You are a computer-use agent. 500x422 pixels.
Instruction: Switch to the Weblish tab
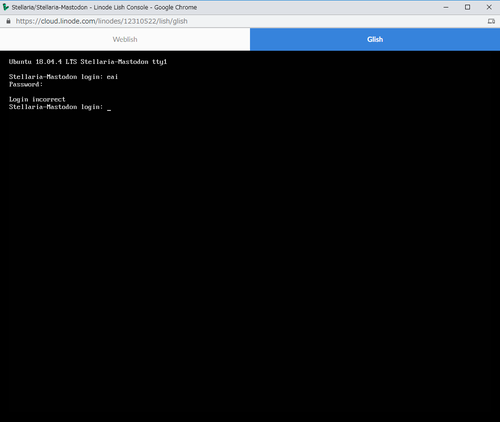pos(125,39)
